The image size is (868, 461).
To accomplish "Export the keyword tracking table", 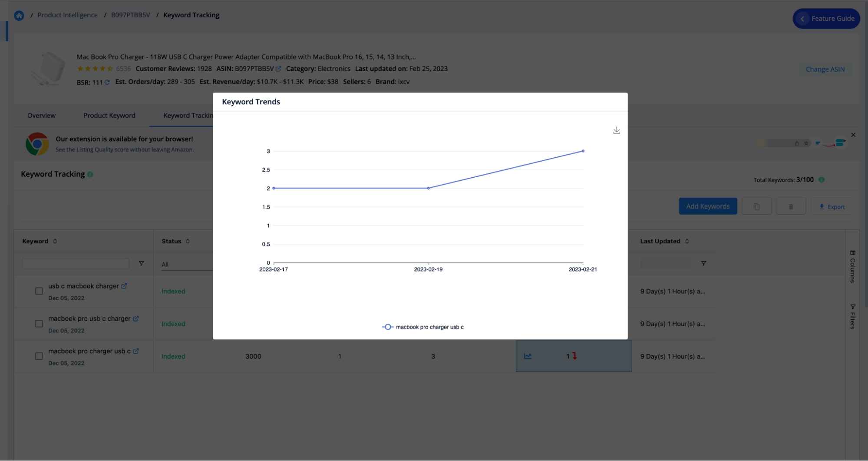I will [832, 207].
